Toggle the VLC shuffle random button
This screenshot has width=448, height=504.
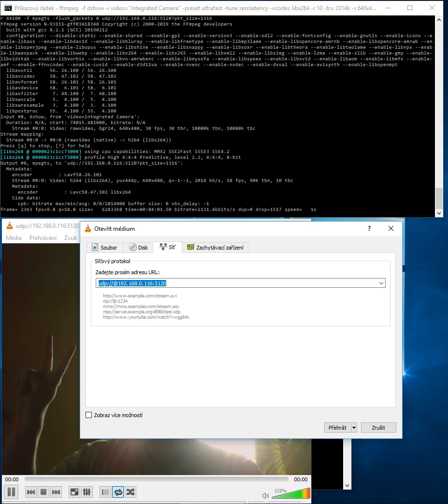pos(130,492)
